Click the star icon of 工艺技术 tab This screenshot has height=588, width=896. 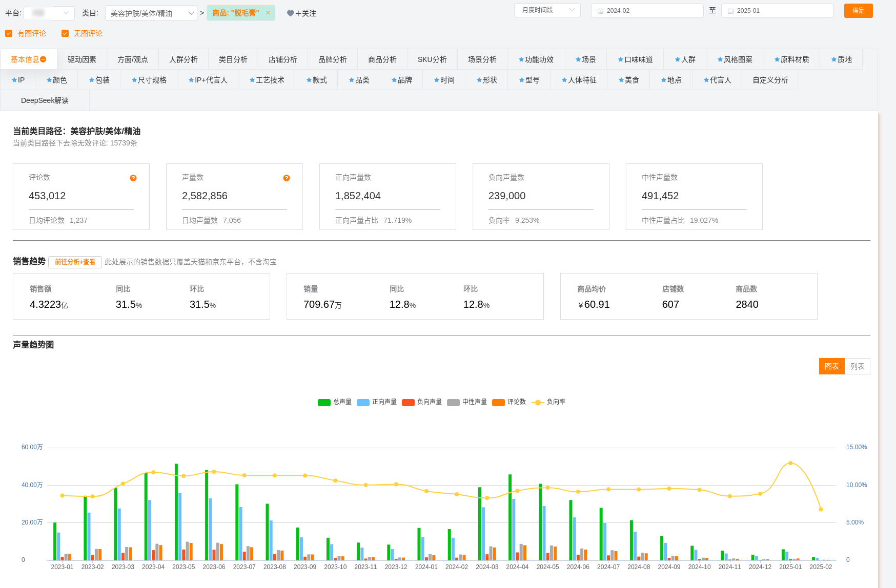[252, 80]
